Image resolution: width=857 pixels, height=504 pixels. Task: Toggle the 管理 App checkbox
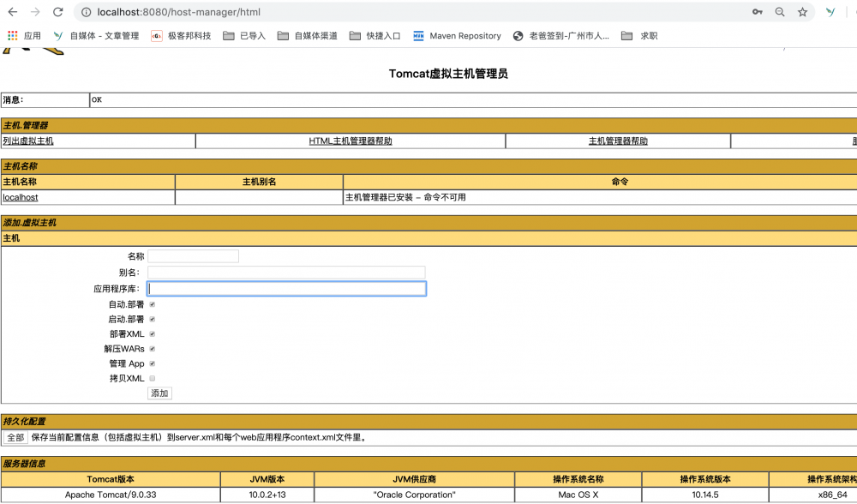pos(152,363)
